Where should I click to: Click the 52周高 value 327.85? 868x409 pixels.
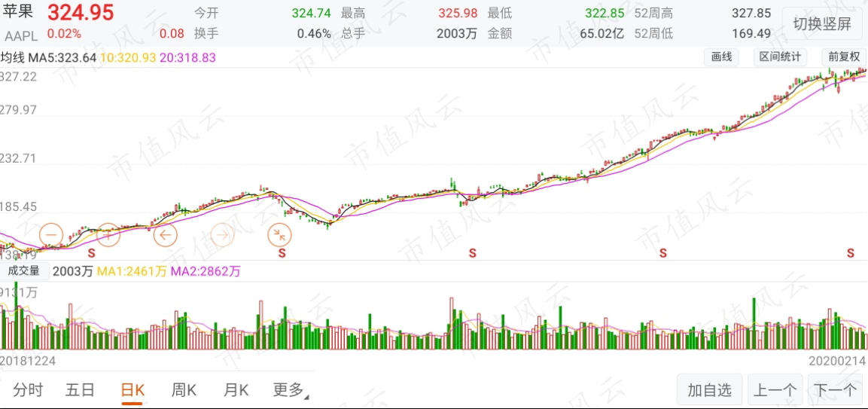tap(751, 14)
